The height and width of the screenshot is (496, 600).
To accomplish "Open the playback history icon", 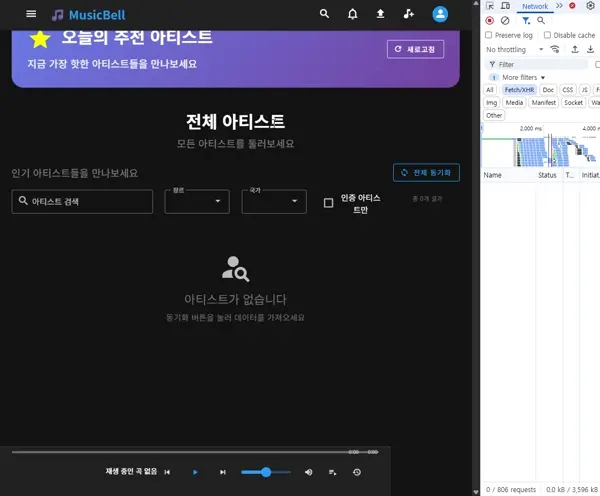I will click(x=357, y=472).
